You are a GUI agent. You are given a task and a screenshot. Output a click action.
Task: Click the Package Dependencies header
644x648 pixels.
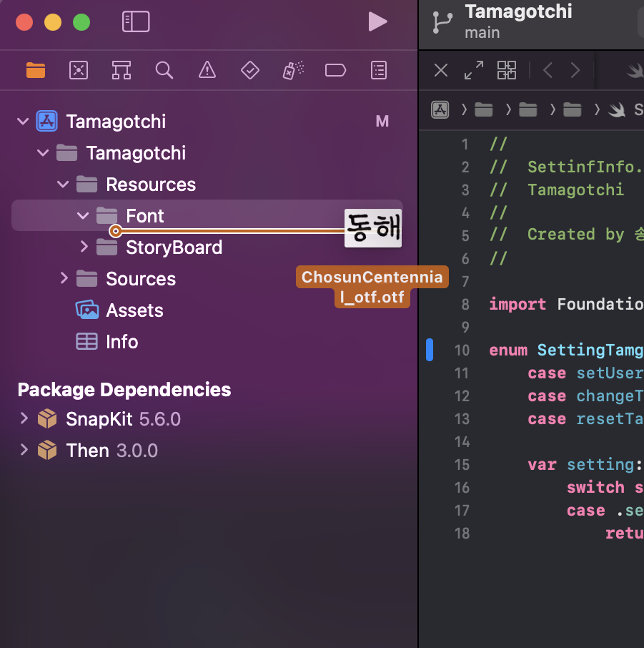click(x=124, y=390)
